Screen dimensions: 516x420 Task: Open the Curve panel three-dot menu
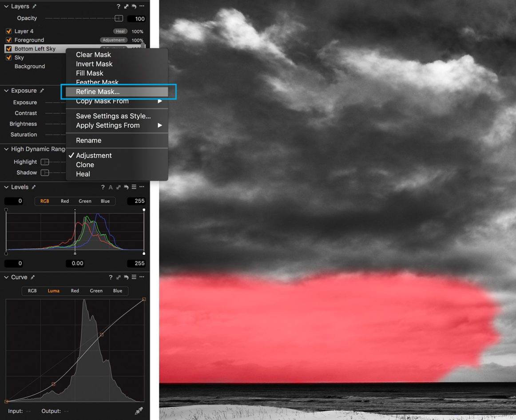(142, 277)
